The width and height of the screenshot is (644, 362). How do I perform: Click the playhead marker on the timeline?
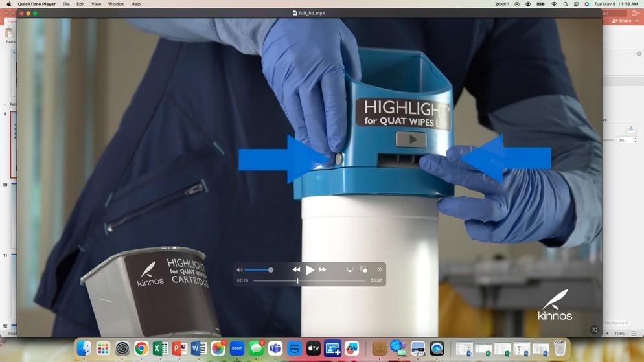[x=298, y=281]
